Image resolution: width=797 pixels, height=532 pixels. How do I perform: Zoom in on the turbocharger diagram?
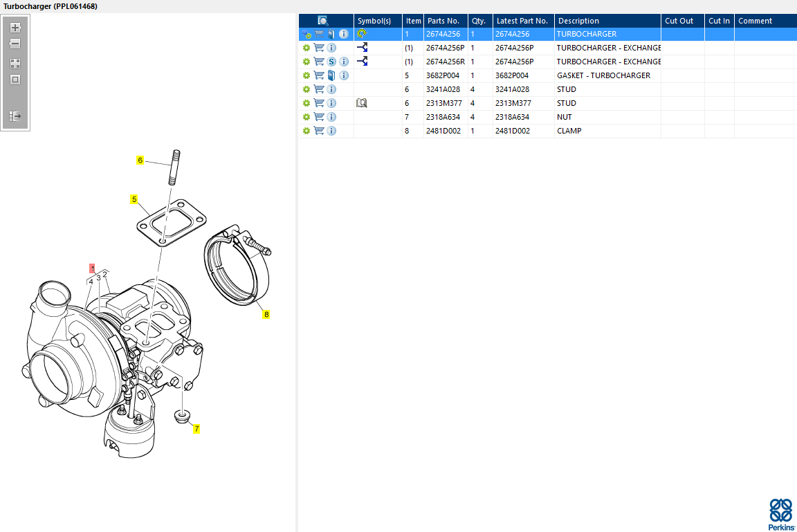(15, 28)
